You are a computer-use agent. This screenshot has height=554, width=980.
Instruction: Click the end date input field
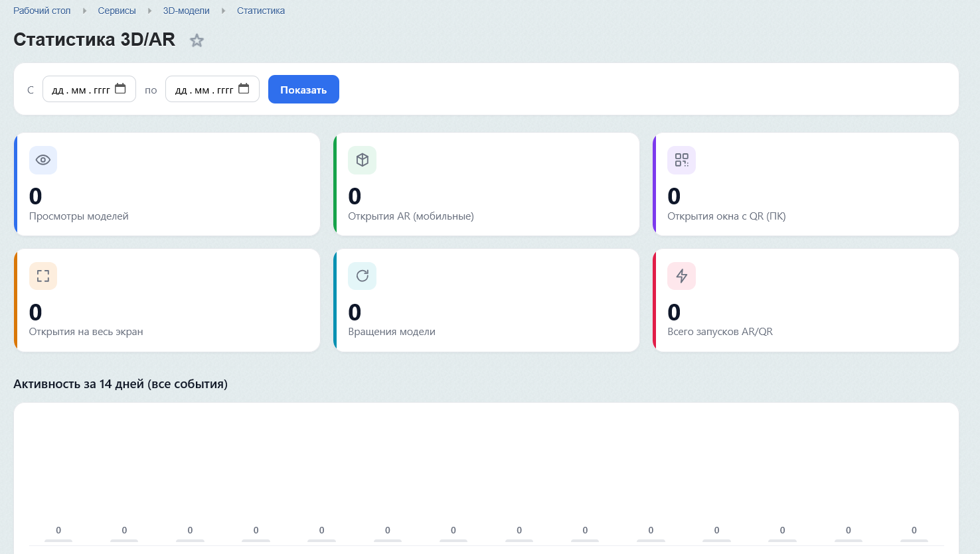coord(212,89)
